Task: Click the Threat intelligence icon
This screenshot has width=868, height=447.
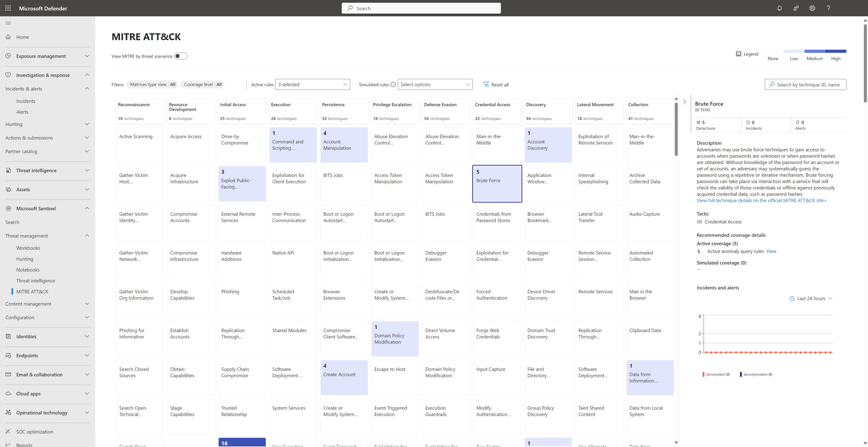Action: click(8, 170)
